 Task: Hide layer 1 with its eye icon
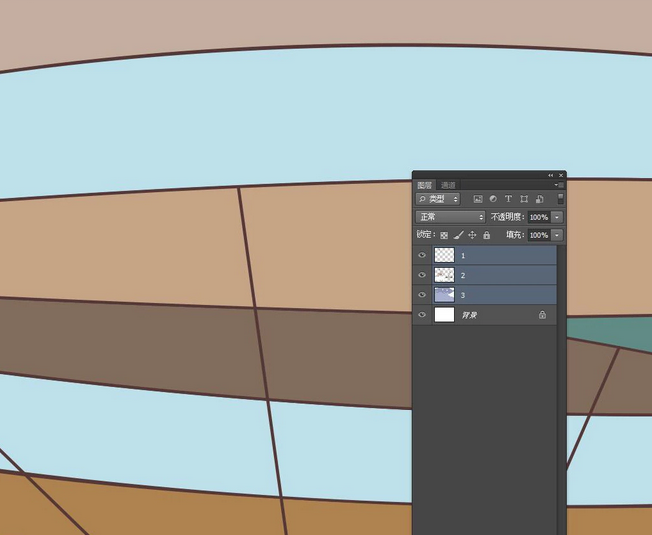(x=422, y=255)
